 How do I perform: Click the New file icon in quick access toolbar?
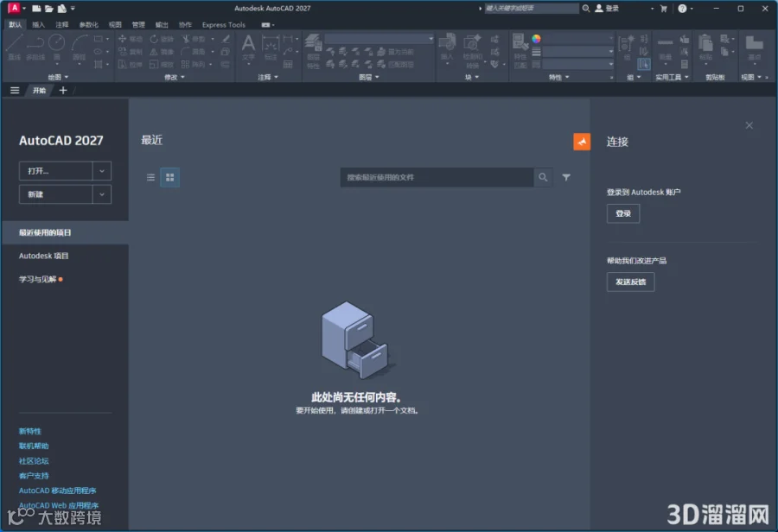36,9
